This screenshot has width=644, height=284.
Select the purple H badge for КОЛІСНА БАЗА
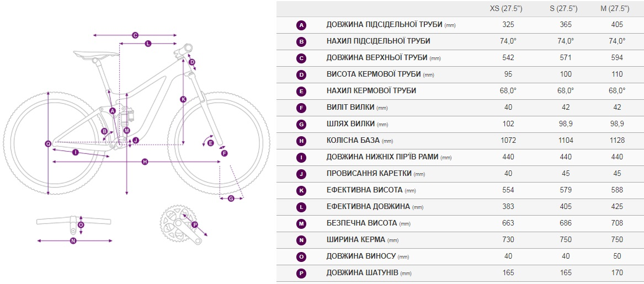click(301, 141)
